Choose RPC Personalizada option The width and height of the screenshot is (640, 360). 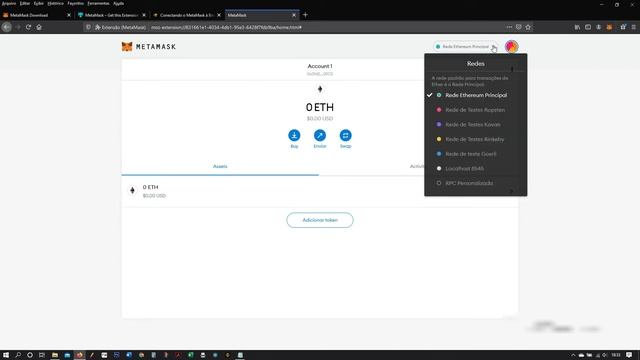[x=476, y=183]
